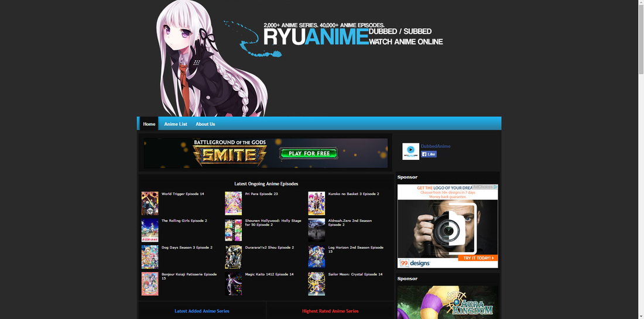
Task: Open the DubbedAnime Facebook link
Action: pyautogui.click(x=436, y=146)
